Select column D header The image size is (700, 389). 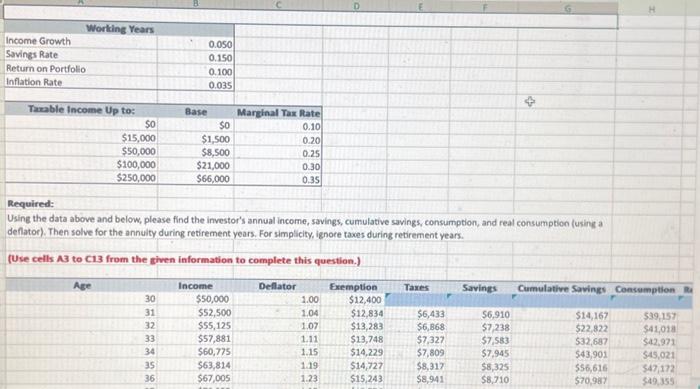point(356,6)
